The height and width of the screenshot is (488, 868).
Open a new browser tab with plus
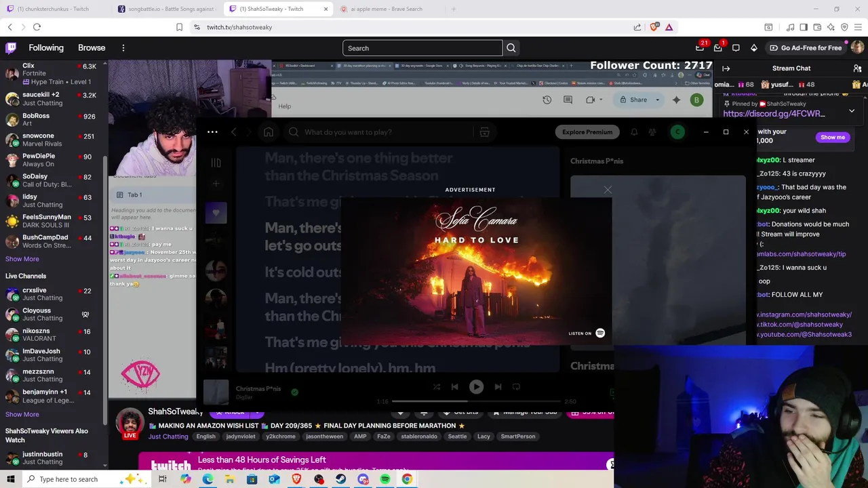coord(454,9)
